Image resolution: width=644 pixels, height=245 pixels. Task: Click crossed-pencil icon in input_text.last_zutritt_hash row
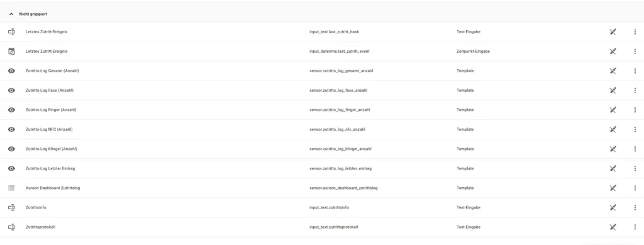(613, 31)
